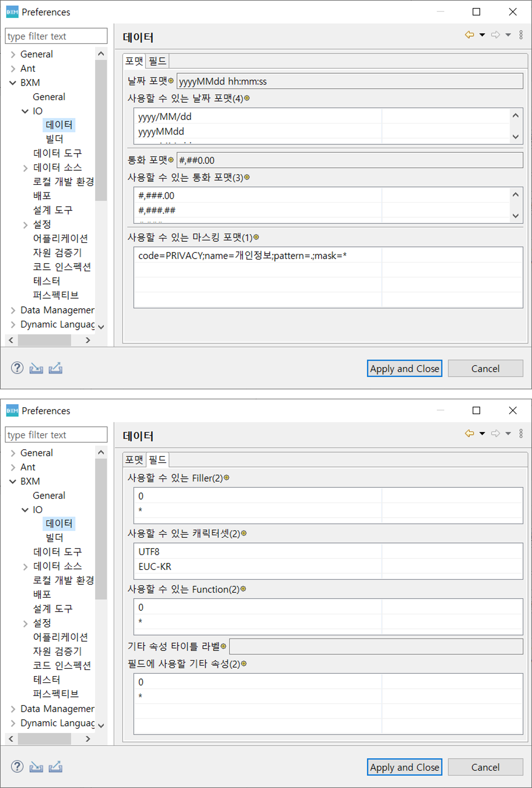Viewport: 532px width, 788px height.
Task: Select EUC-KR character set row
Action: 328,567
